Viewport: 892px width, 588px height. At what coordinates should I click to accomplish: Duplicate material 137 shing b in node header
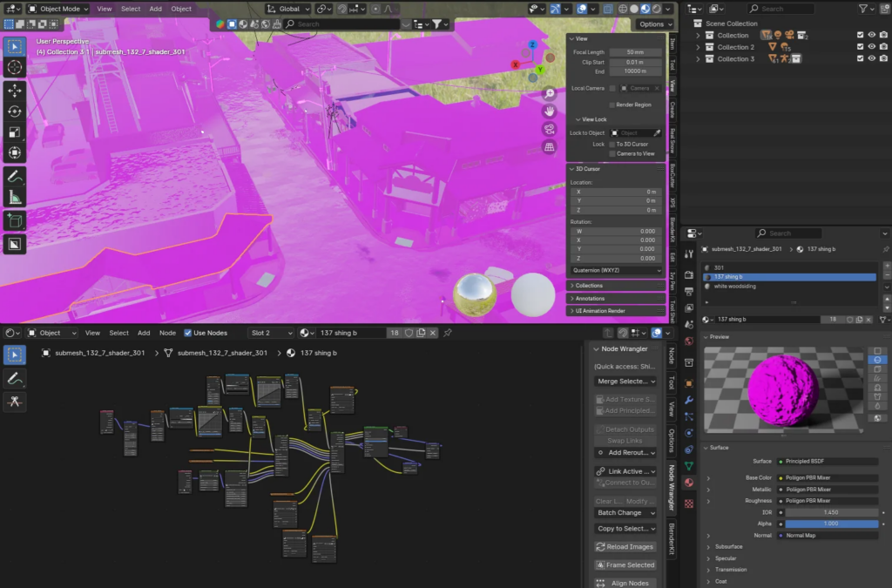pos(421,333)
